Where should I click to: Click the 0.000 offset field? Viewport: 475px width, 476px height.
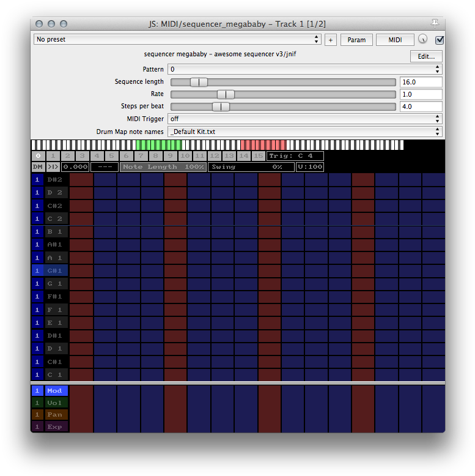point(75,166)
